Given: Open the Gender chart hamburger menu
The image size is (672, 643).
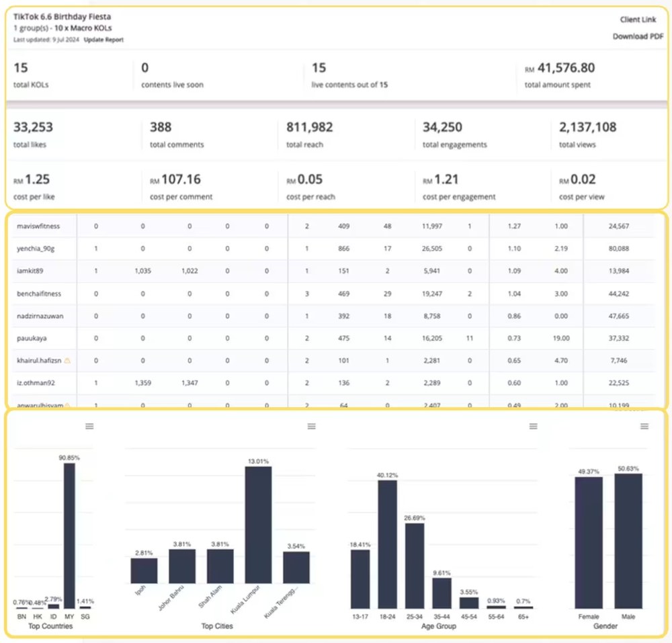Looking at the screenshot, I should [644, 426].
